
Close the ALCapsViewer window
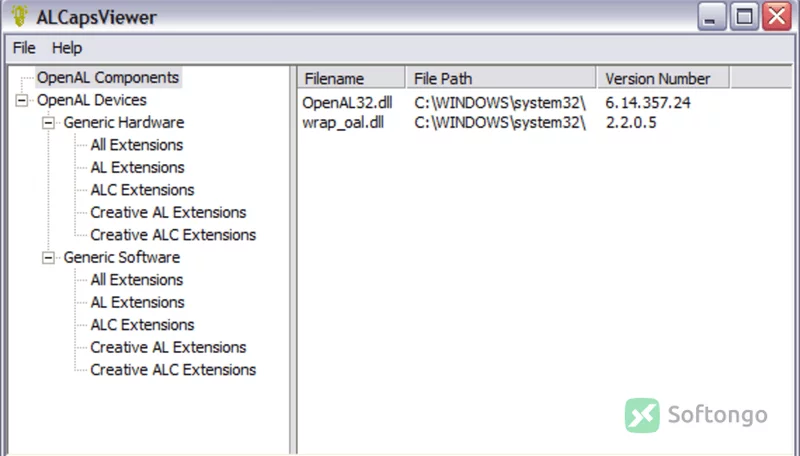(x=777, y=17)
